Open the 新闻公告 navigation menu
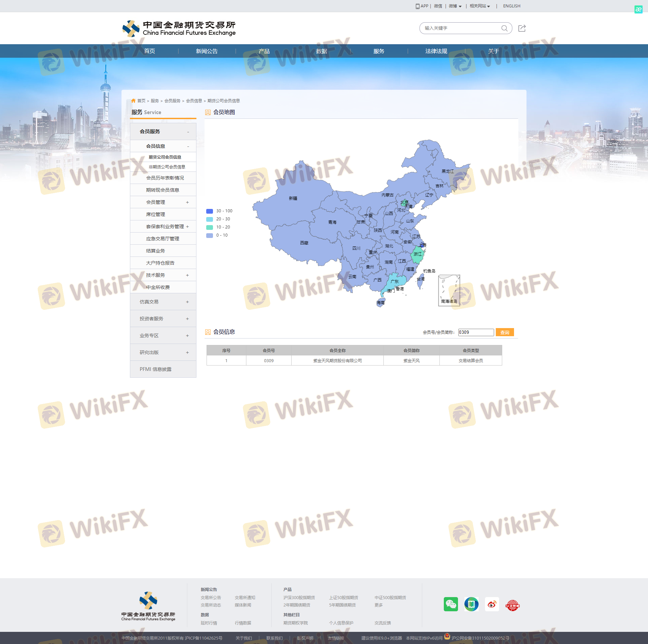This screenshot has width=648, height=644. click(x=207, y=51)
